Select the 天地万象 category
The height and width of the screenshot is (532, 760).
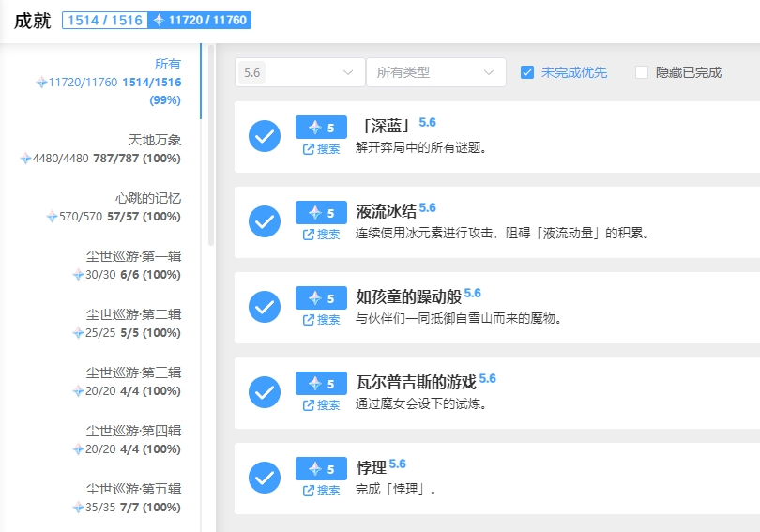pyautogui.click(x=99, y=149)
